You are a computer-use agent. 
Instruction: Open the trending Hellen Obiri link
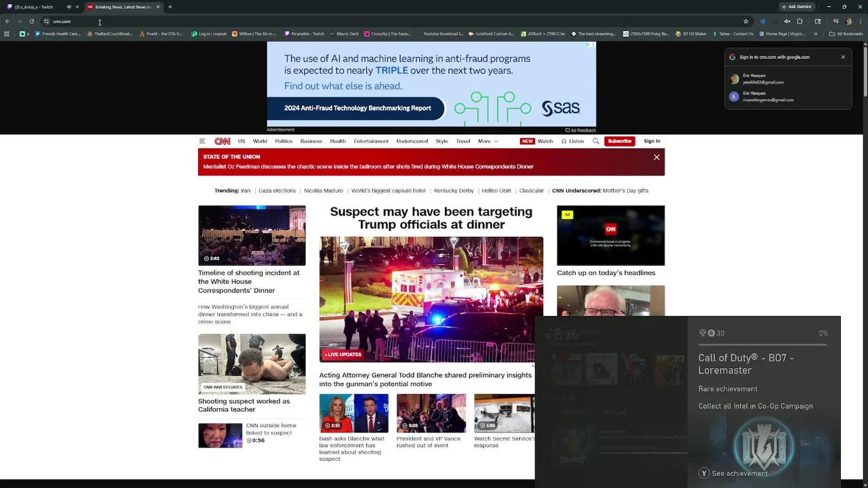click(x=496, y=190)
